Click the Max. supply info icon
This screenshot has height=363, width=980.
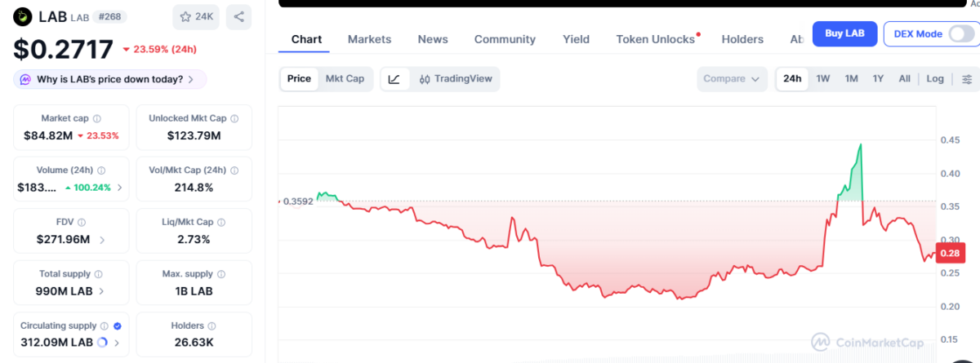pyautogui.click(x=220, y=274)
